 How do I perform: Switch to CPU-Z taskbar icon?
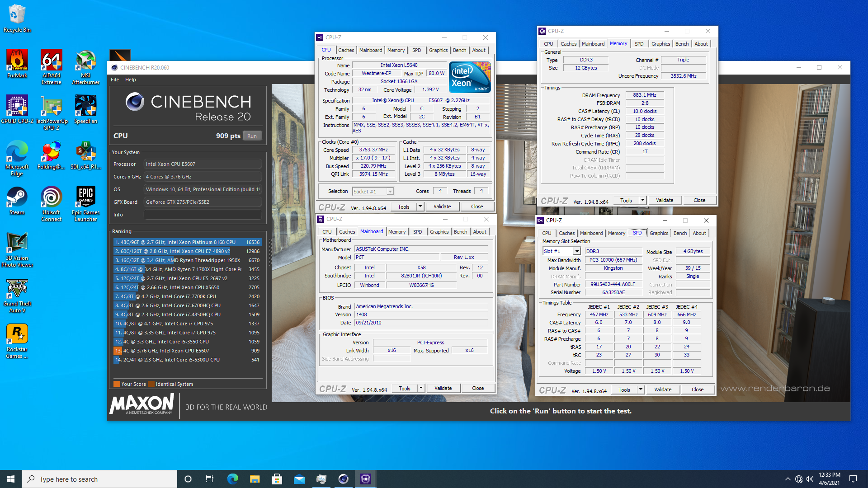[x=365, y=479]
